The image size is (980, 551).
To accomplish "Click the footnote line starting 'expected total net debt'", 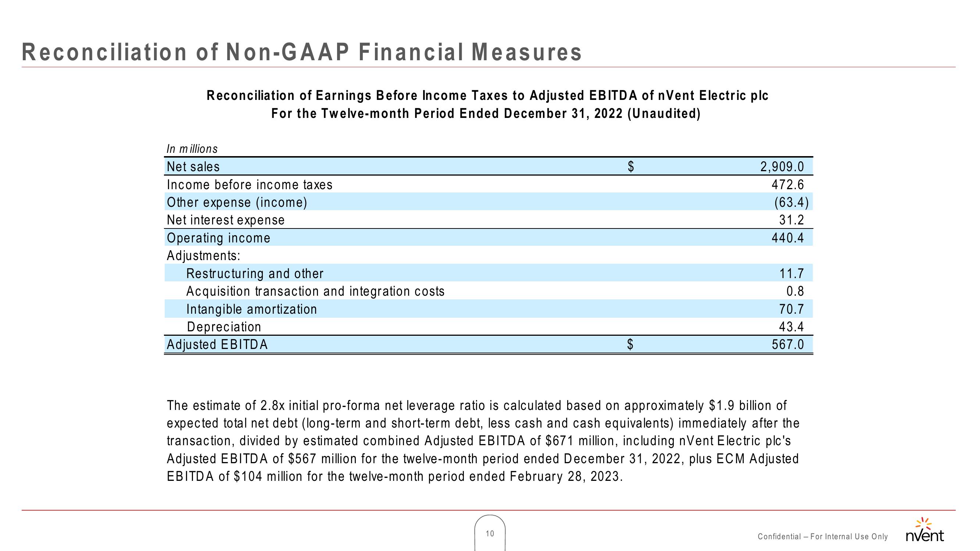I will point(483,423).
